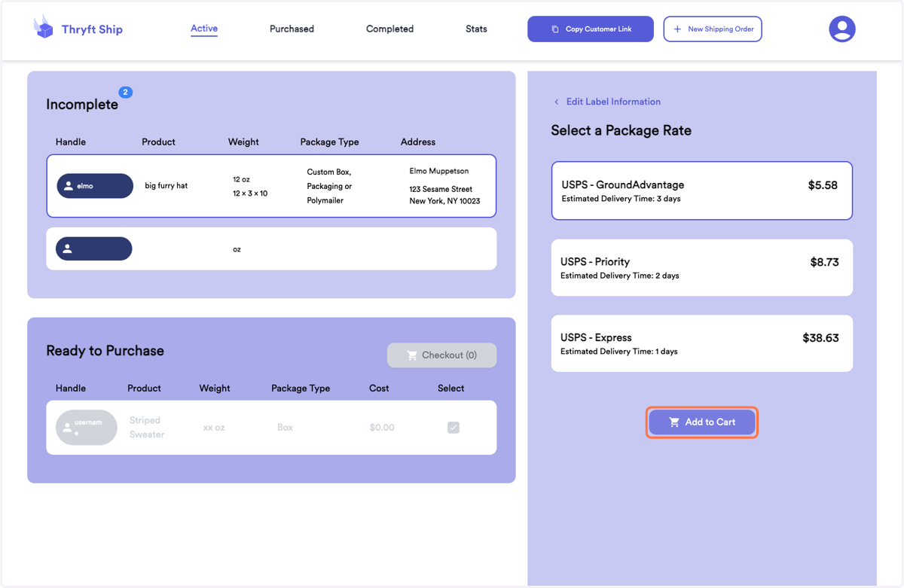Select the Striped Sweater ready to purchase row
Viewport: 904px width, 588px height.
[x=271, y=428]
